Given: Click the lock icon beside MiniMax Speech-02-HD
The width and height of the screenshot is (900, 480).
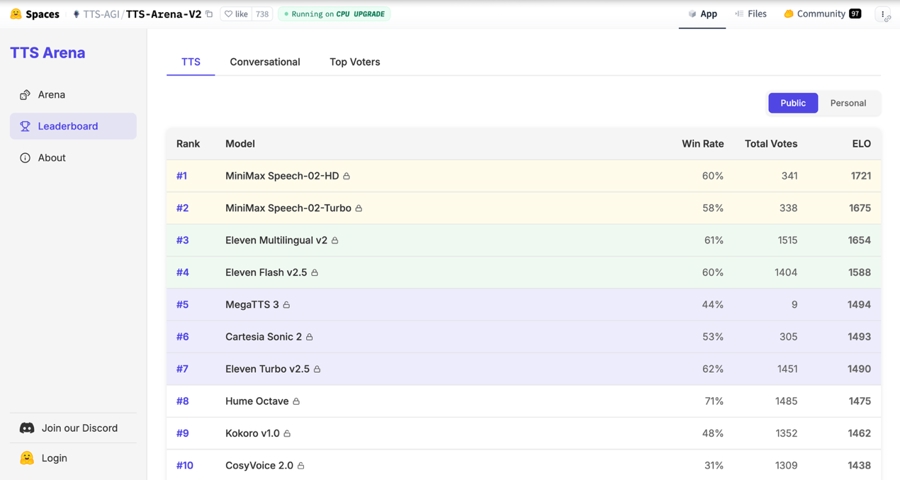Looking at the screenshot, I should [x=347, y=176].
